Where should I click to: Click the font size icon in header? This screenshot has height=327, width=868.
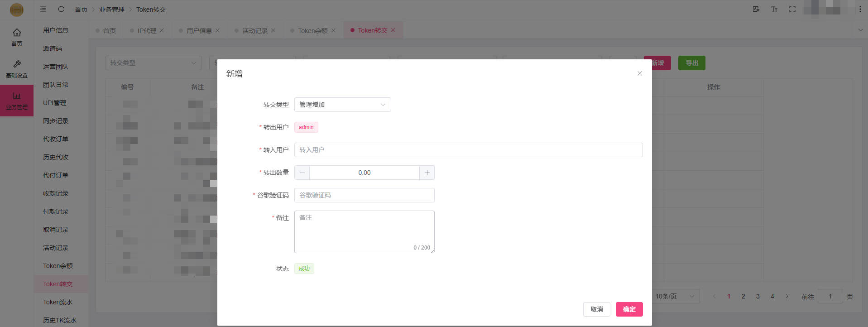tap(774, 9)
